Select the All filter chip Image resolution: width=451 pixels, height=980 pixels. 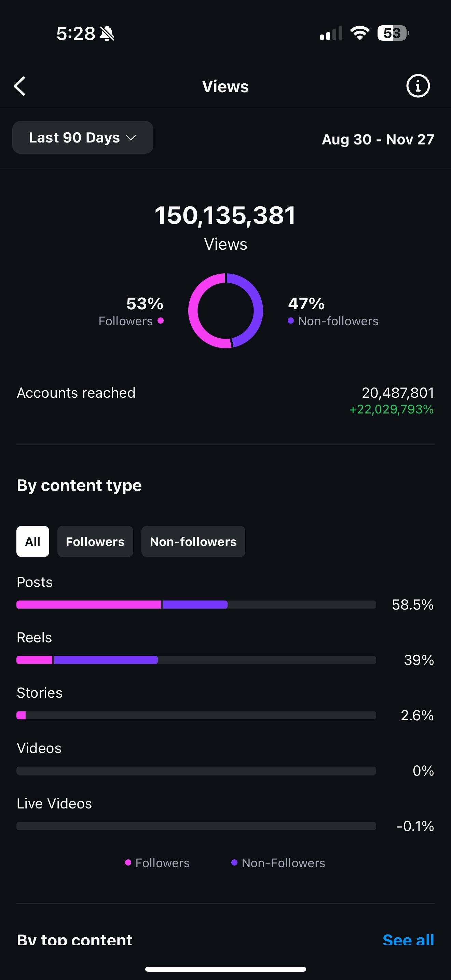pyautogui.click(x=33, y=541)
